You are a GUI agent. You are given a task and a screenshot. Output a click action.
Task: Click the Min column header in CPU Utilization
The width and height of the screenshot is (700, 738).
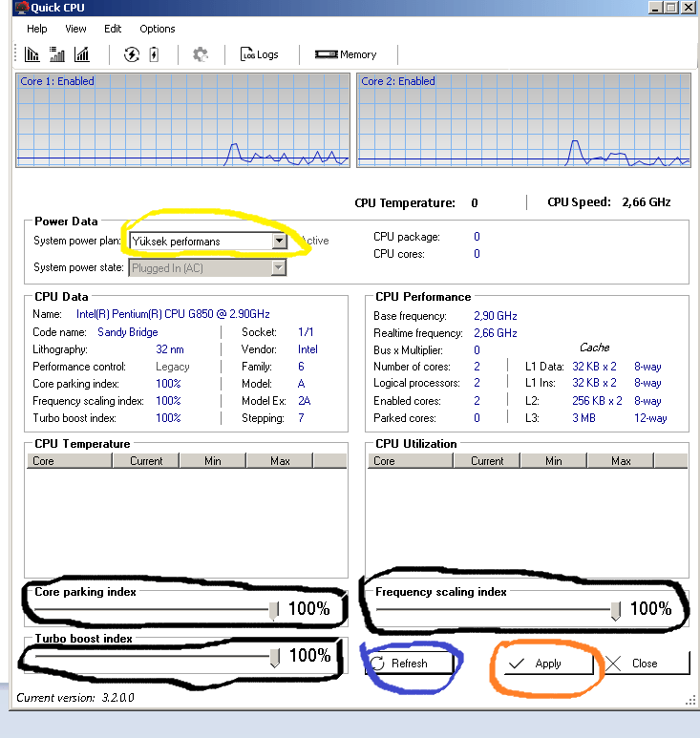click(554, 461)
